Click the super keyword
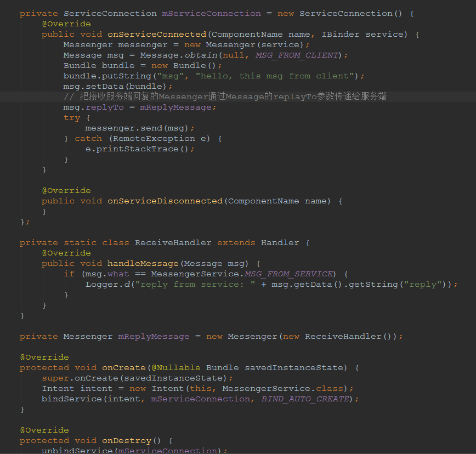 [55, 378]
